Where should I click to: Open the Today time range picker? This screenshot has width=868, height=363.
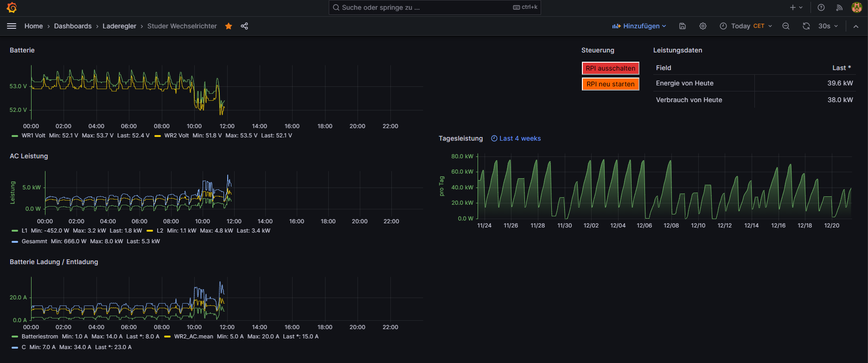[x=746, y=26]
